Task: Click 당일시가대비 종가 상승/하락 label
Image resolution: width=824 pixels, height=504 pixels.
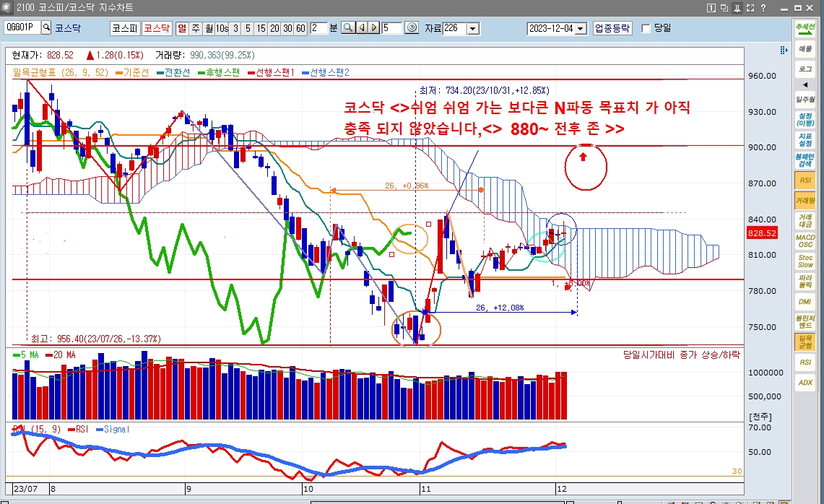Action: point(681,355)
